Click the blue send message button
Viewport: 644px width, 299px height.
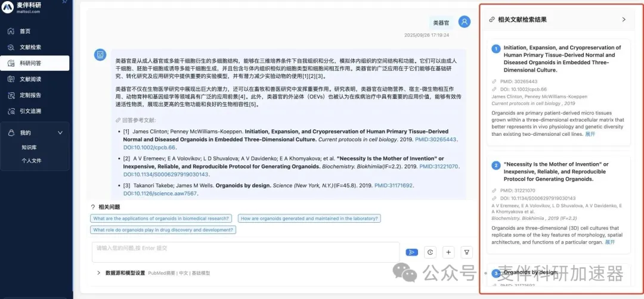411,252
